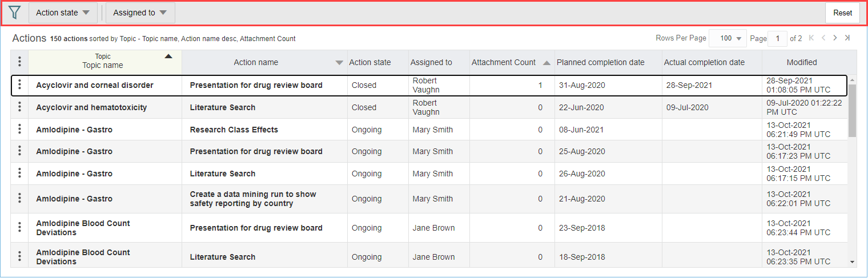This screenshot has width=868, height=278.
Task: Click the Page number input field
Action: pyautogui.click(x=777, y=38)
